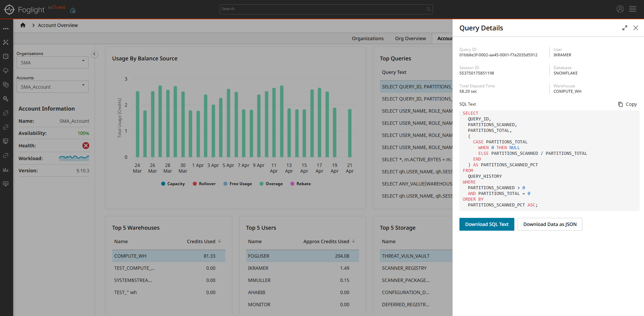
Task: Open the Accounts SMA_Account dropdown
Action: click(53, 87)
